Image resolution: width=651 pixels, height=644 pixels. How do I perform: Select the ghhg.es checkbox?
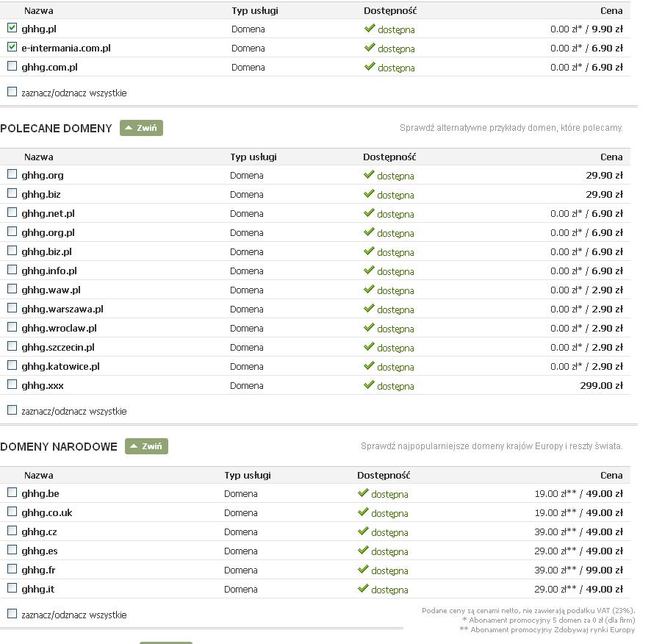click(12, 550)
